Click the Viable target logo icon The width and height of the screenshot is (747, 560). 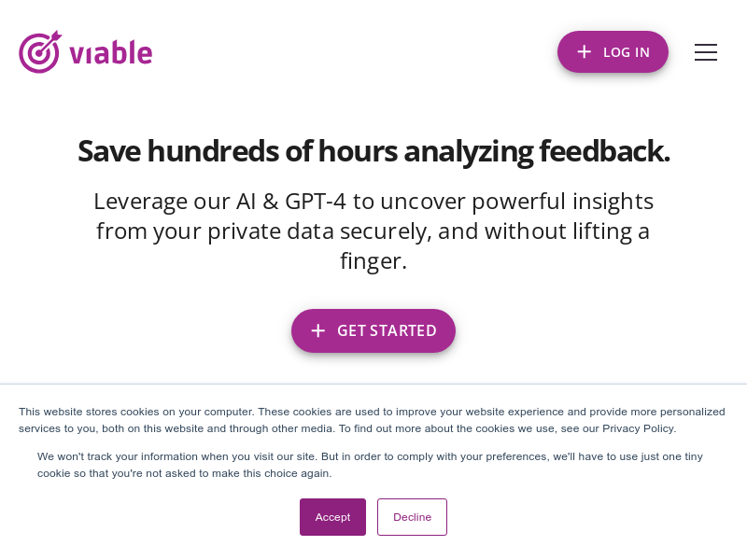tap(39, 52)
